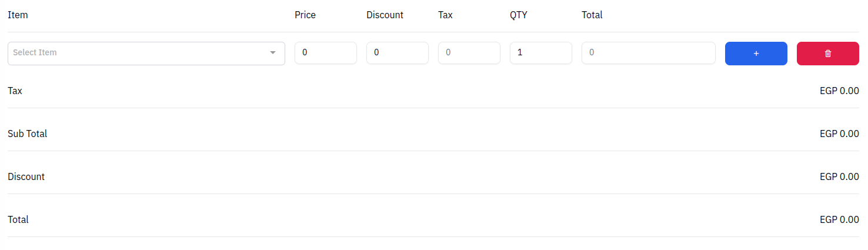
Task: Click the Sub Total summary label
Action: 27,134
